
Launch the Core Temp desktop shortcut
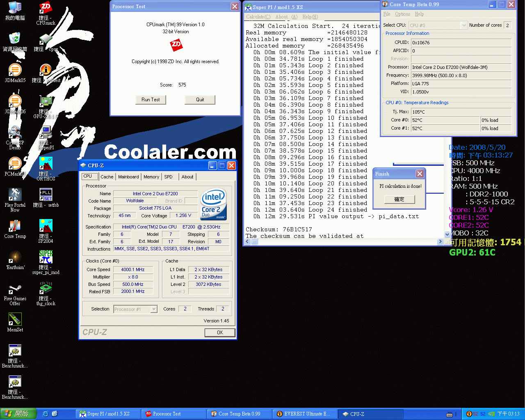point(15,229)
